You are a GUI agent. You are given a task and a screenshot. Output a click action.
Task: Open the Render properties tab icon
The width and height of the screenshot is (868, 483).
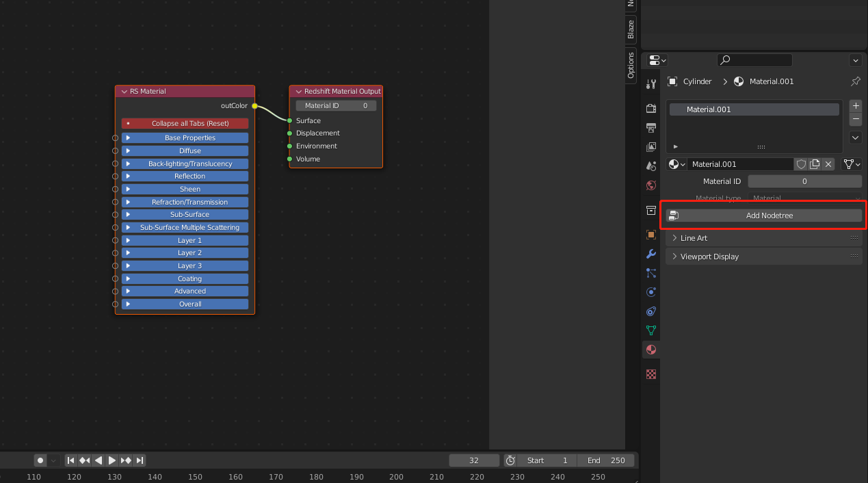pyautogui.click(x=651, y=108)
